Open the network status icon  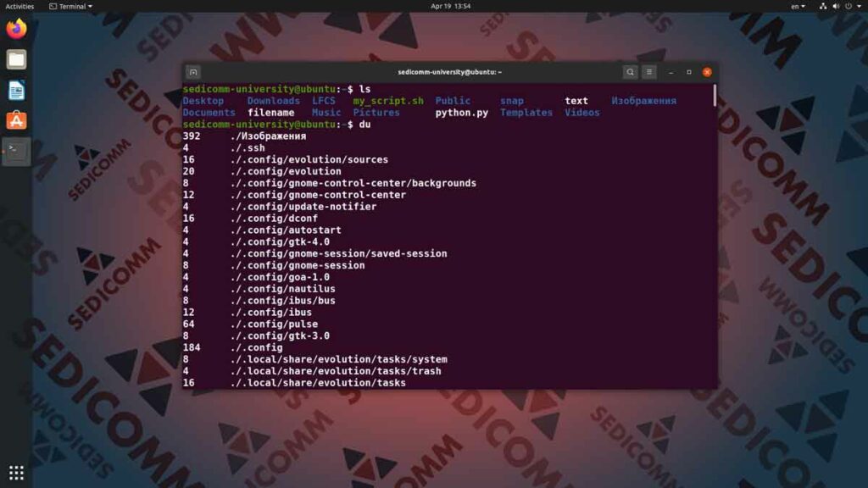822,6
